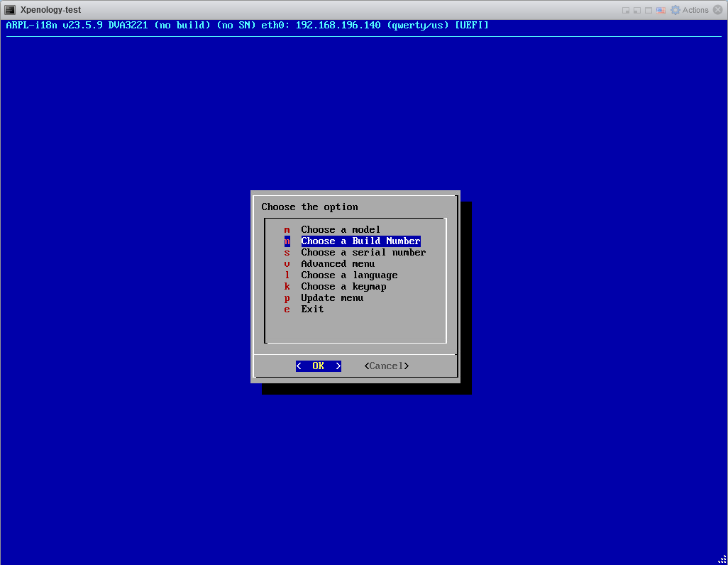Click the console terminal icon beside Xpenology-test
Image resolution: width=728 pixels, height=565 pixels.
click(11, 10)
